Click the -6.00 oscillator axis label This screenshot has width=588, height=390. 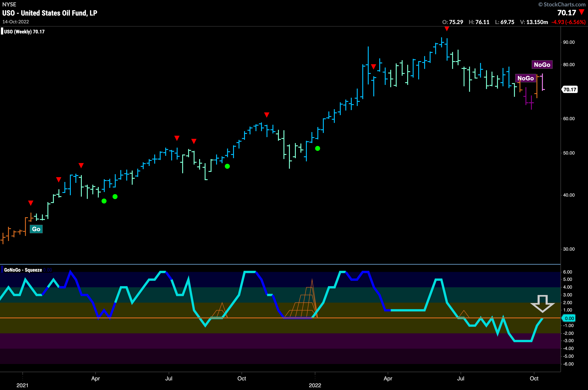[568, 364]
